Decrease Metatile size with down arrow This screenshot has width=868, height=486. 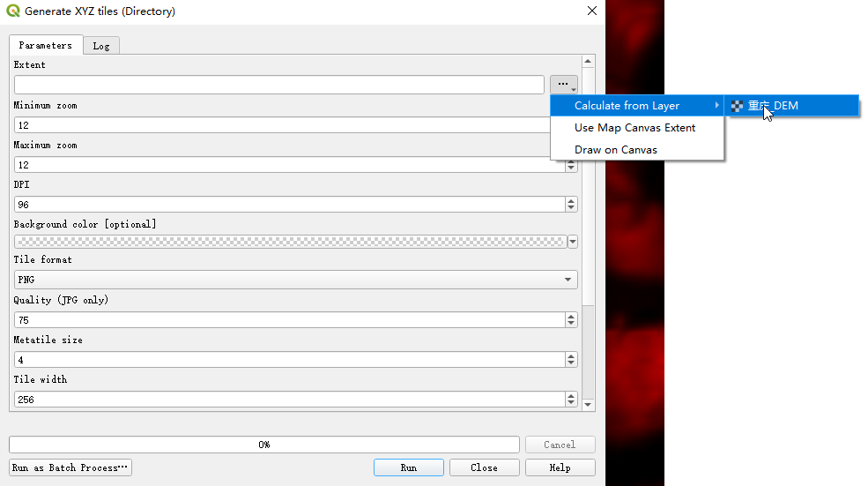coord(571,363)
